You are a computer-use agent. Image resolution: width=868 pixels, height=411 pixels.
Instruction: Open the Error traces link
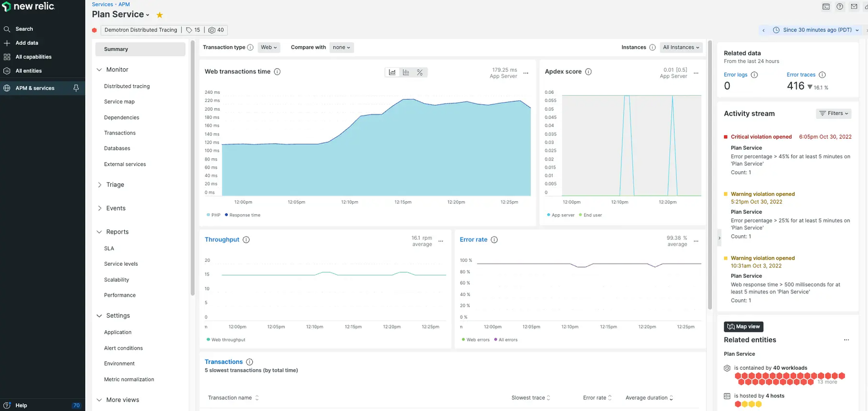click(801, 75)
